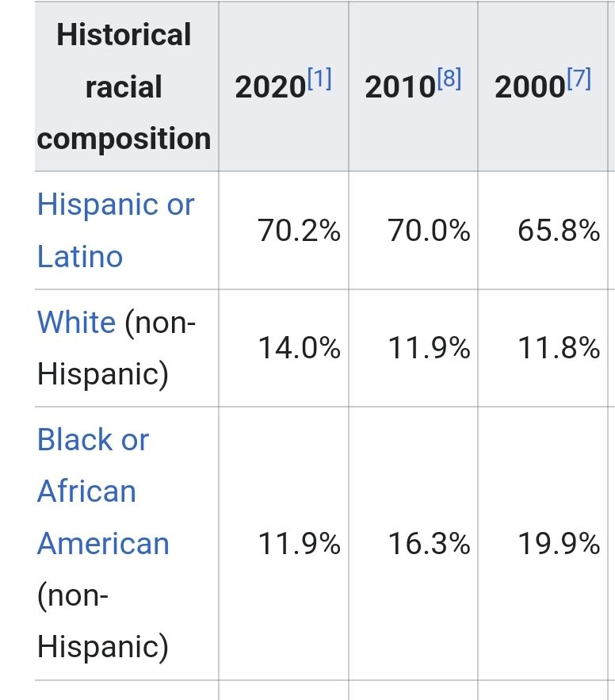Click the 65.8% cell
The width and height of the screenshot is (615, 700).
559,231
